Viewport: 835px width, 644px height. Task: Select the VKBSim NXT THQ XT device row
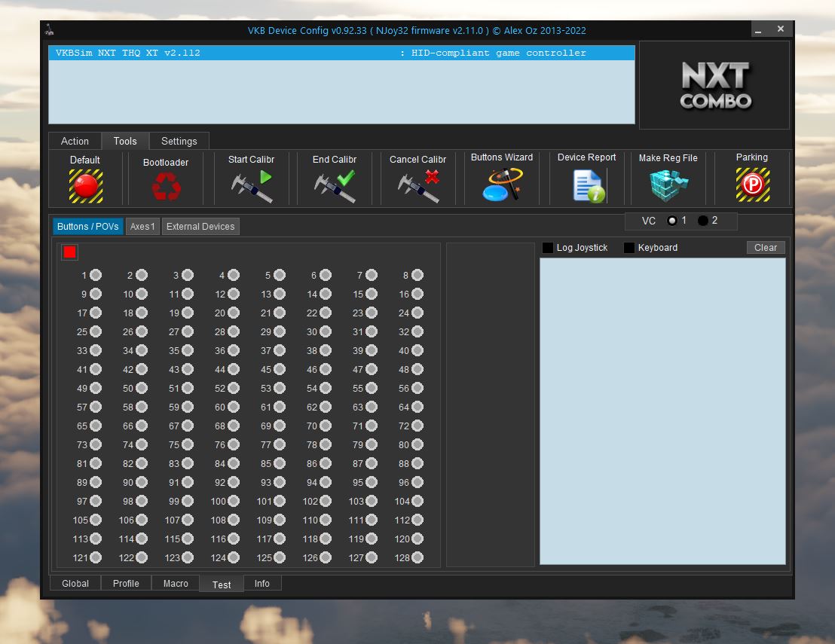tap(341, 53)
